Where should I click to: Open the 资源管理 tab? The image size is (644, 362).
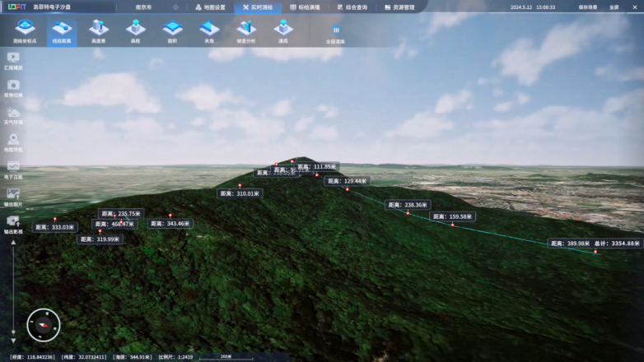[400, 7]
